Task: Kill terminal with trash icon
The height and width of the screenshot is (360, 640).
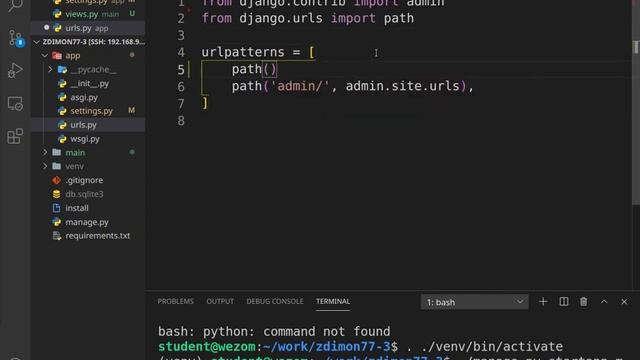Action: click(584, 302)
